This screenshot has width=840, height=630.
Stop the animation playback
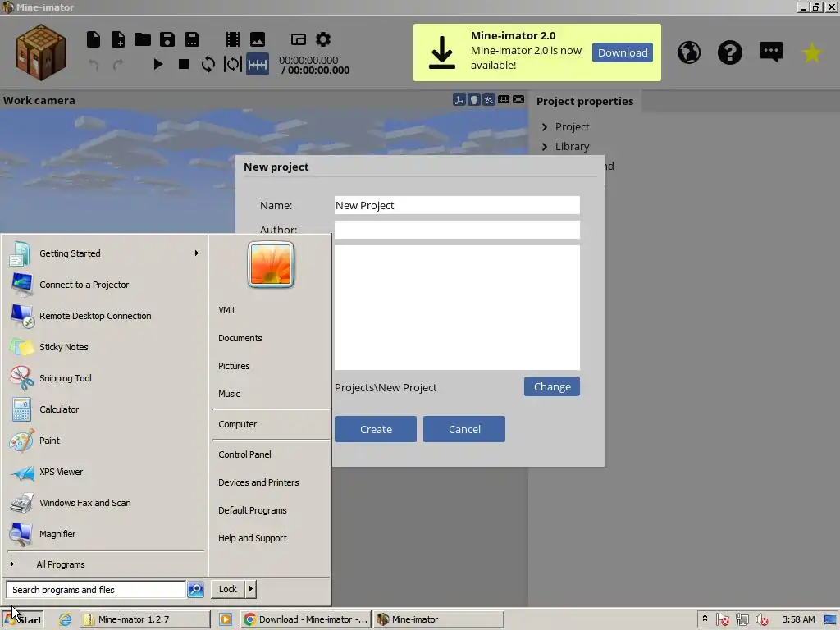coord(183,64)
